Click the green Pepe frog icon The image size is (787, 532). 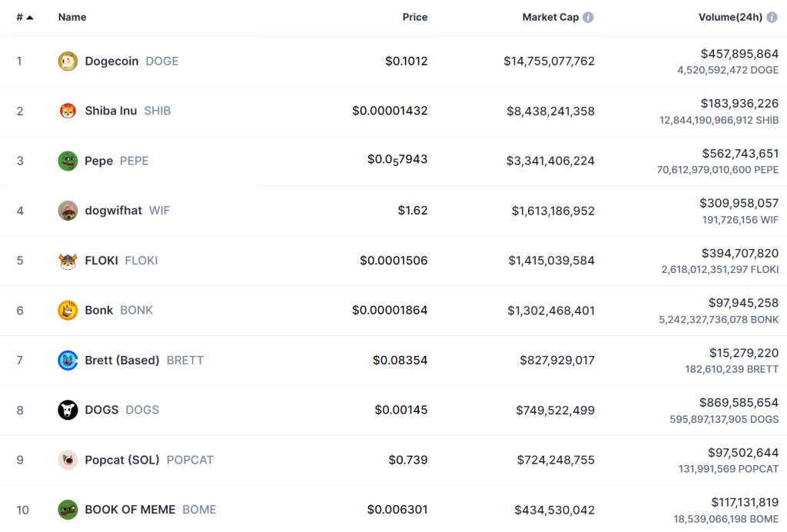click(x=68, y=161)
